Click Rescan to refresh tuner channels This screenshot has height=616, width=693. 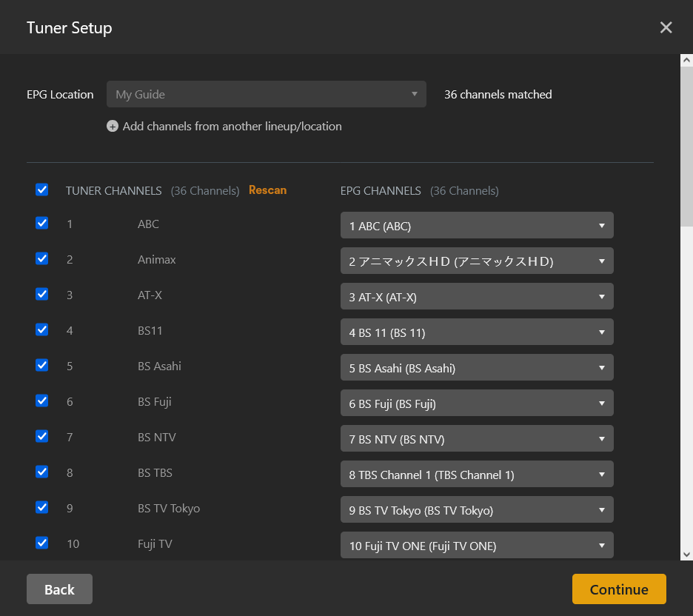tap(267, 190)
